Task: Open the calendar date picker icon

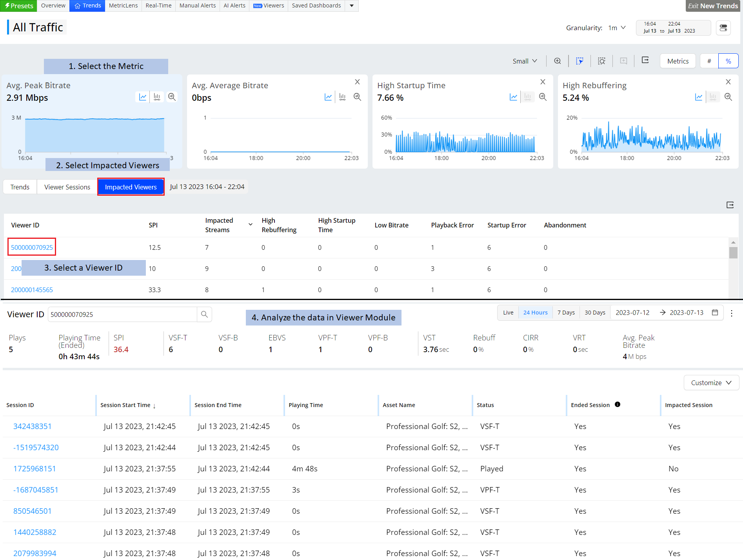Action: coord(715,313)
